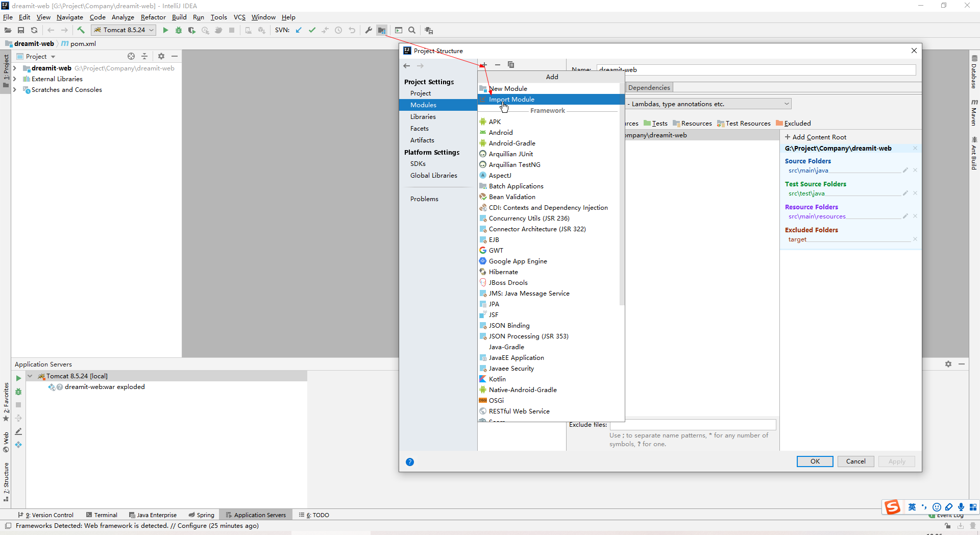Click the OK button
Viewport: 980px width, 535px height.
click(815, 461)
